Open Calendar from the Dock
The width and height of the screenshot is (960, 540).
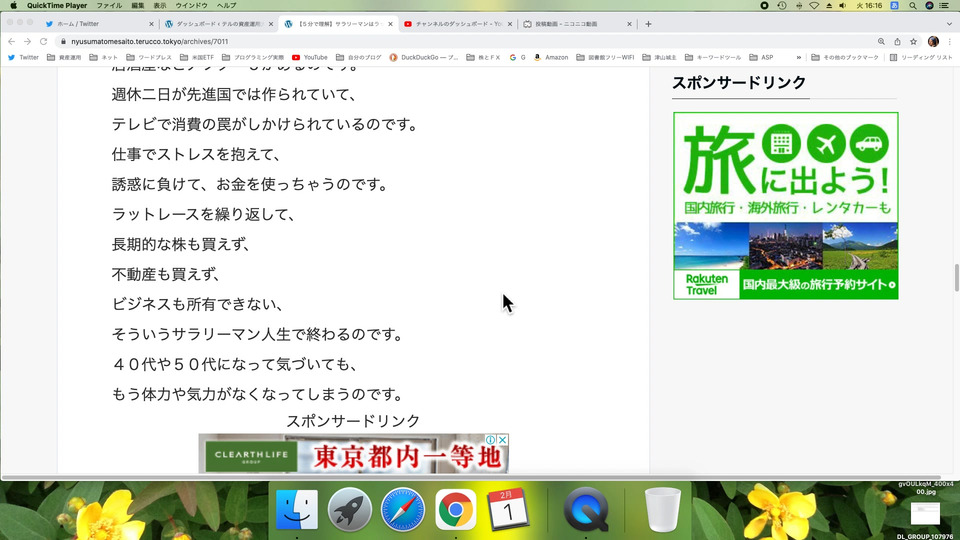click(x=508, y=509)
